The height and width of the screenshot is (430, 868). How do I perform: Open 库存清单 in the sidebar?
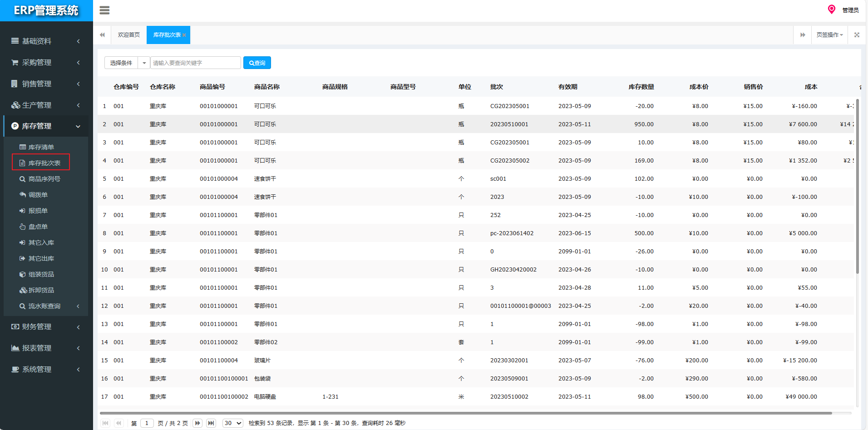pos(41,147)
